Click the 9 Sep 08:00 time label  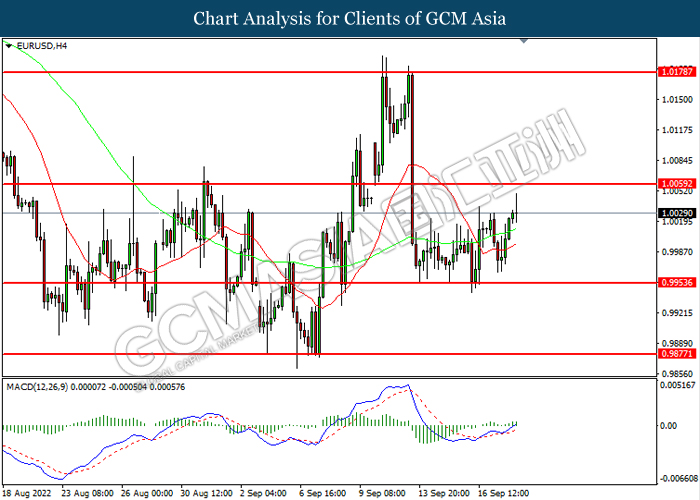[x=382, y=494]
